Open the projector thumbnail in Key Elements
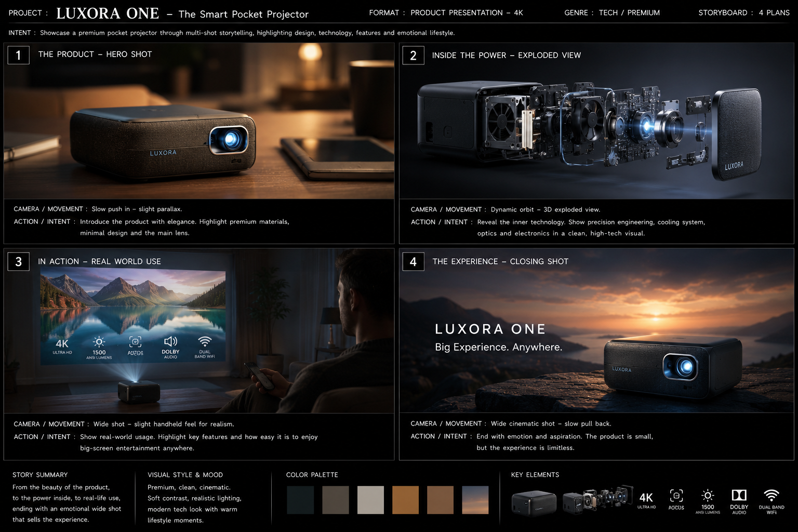Viewport: 798px width, 532px height. pyautogui.click(x=534, y=503)
